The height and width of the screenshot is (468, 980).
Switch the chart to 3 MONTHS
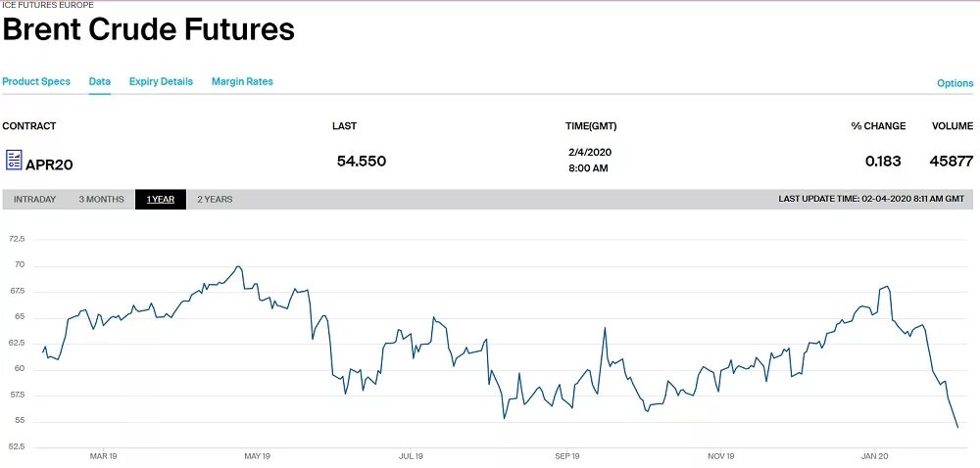click(102, 200)
